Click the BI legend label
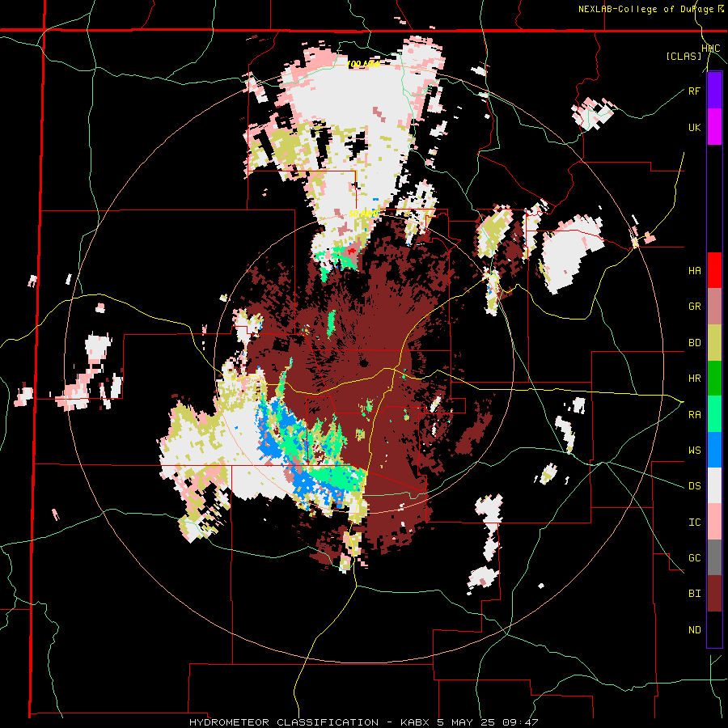The width and height of the screenshot is (728, 728). [694, 594]
